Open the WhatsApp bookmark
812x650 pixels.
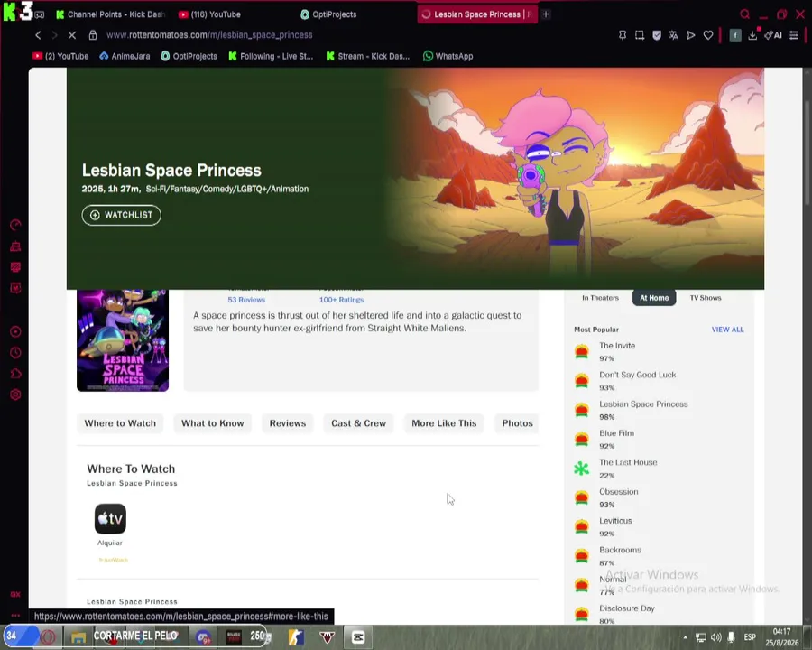pos(448,56)
